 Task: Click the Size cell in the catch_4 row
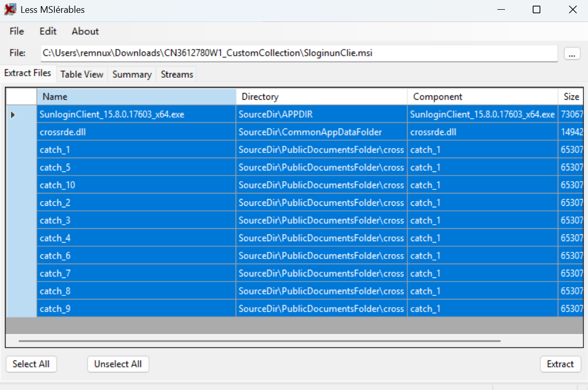pos(571,238)
